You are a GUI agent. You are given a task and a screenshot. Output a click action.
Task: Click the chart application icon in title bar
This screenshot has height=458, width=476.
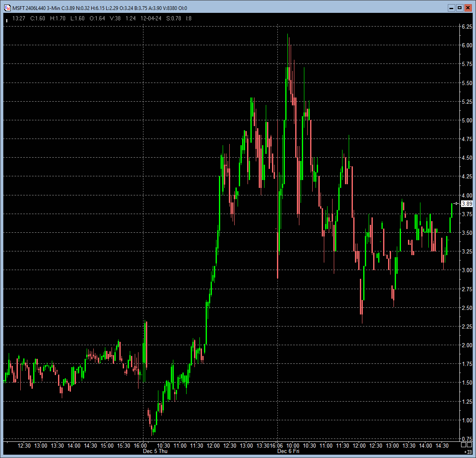[7, 8]
